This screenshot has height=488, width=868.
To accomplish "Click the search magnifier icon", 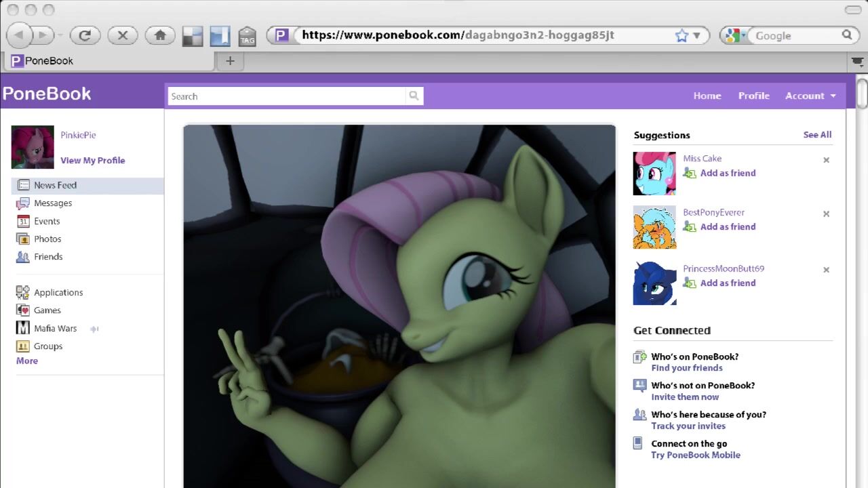I will pyautogui.click(x=414, y=96).
